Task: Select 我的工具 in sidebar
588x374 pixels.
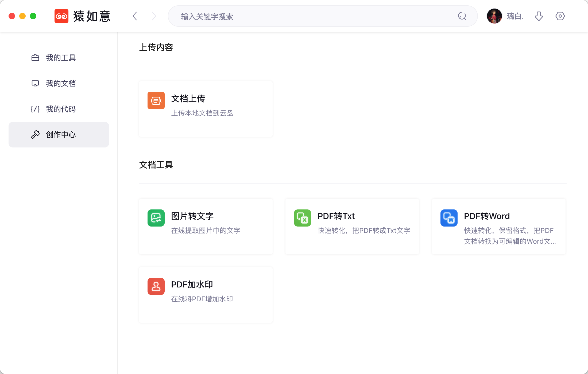Action: click(x=59, y=58)
